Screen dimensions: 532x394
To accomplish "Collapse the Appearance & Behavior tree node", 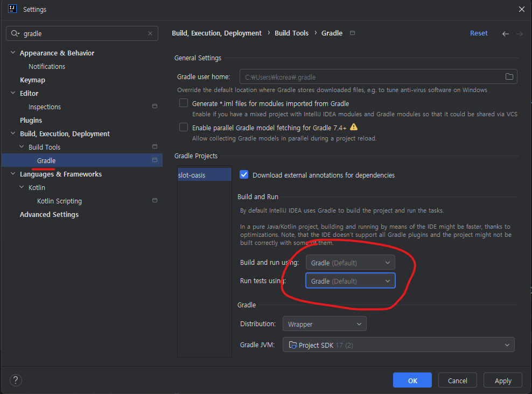I will (x=13, y=53).
